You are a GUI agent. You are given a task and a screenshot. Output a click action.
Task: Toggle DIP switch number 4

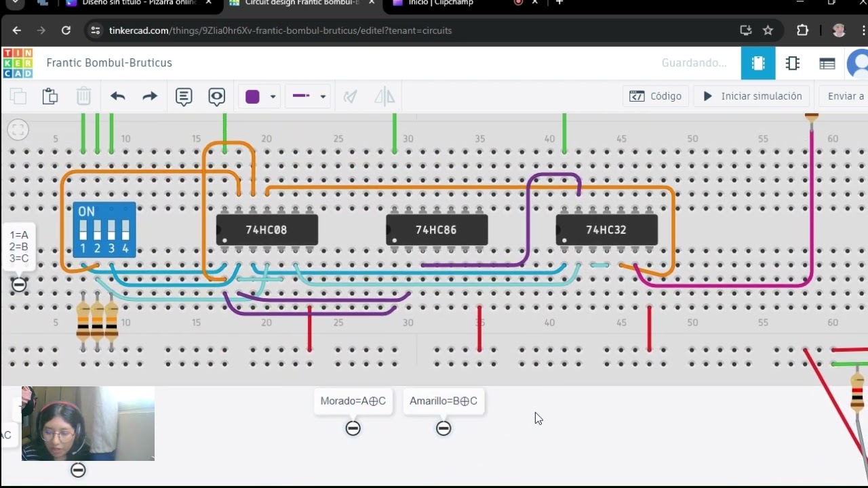coord(125,230)
